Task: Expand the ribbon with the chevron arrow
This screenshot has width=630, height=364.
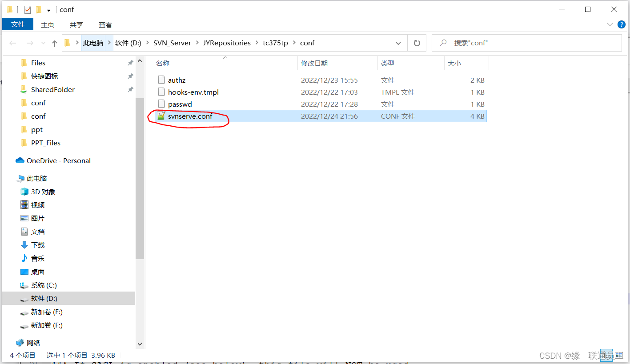Action: [x=610, y=24]
